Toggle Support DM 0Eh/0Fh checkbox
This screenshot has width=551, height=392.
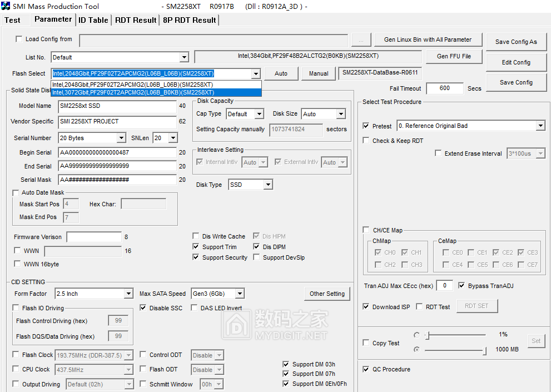(x=286, y=384)
